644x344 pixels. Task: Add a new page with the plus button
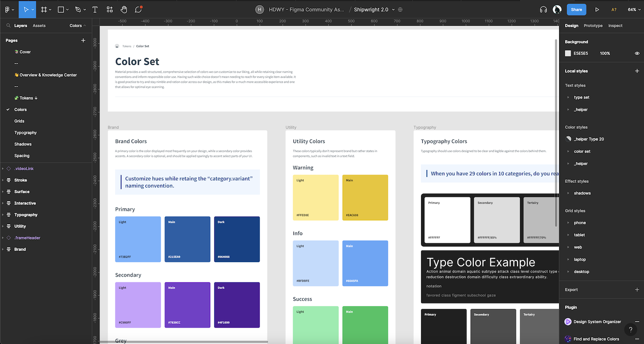pos(83,40)
